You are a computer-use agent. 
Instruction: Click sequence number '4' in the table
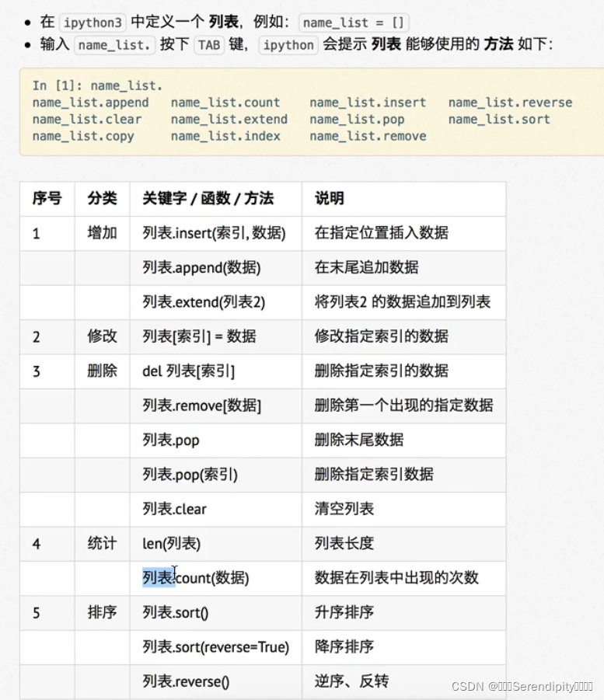tap(37, 544)
